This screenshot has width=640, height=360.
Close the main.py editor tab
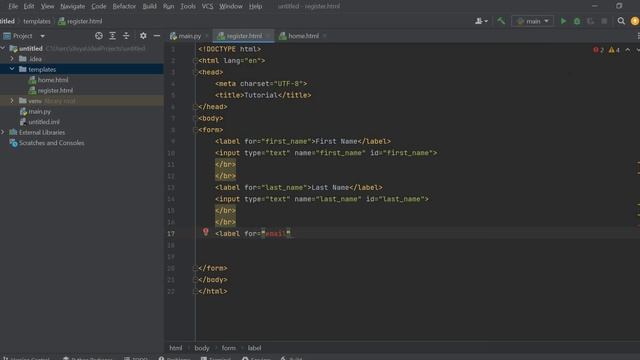click(207, 36)
